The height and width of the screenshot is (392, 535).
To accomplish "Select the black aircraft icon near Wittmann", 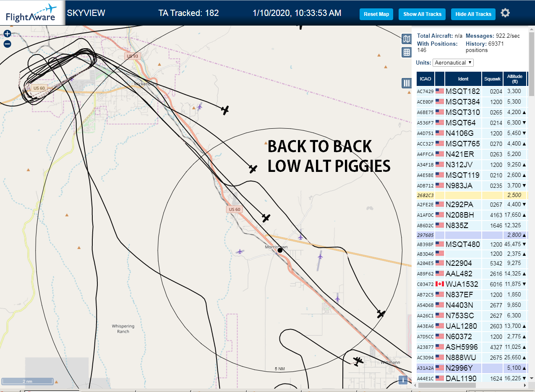I will tap(358, 361).
